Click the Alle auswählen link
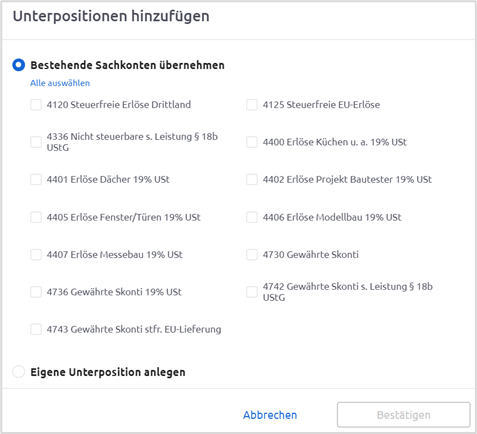 click(x=60, y=83)
